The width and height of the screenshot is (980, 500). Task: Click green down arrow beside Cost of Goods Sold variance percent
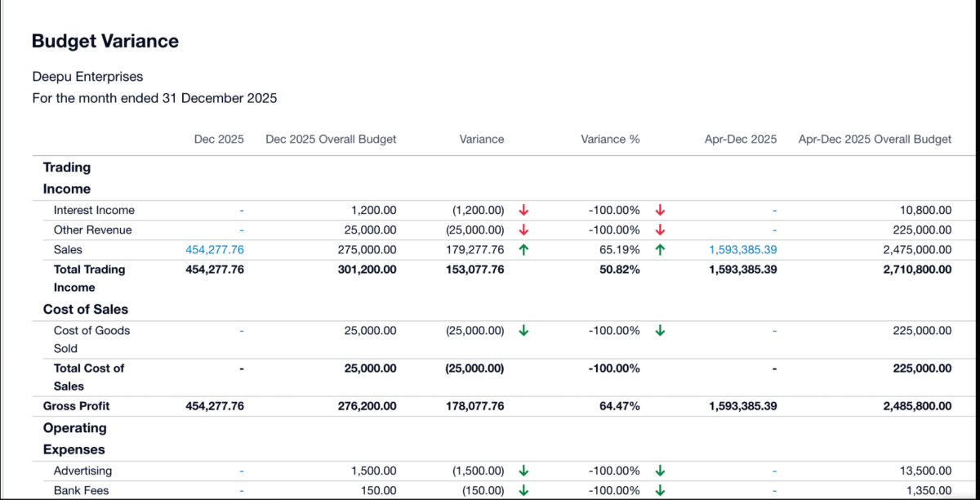tap(660, 331)
